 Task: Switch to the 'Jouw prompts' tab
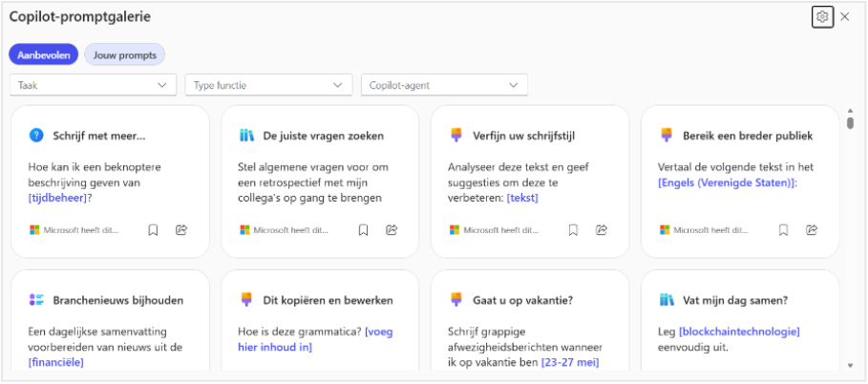124,54
